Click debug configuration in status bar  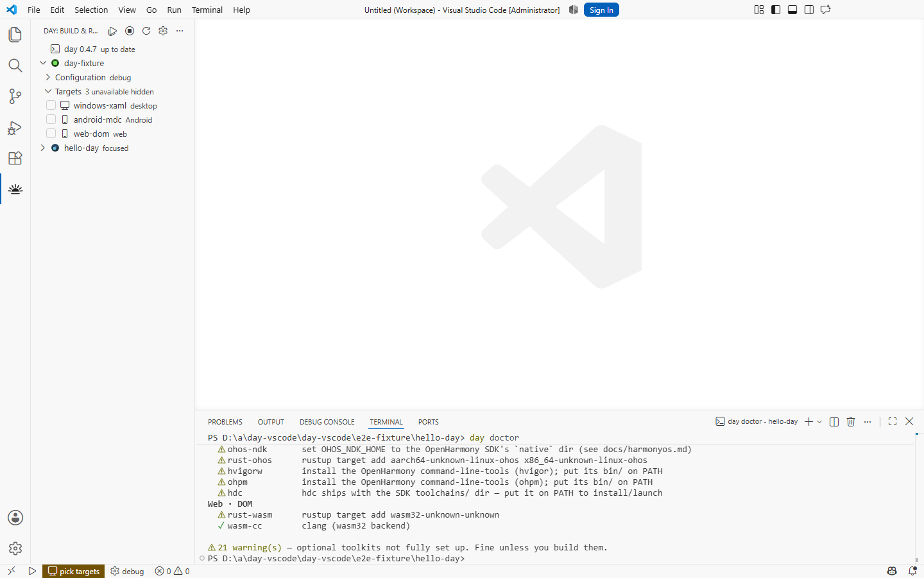coord(127,571)
